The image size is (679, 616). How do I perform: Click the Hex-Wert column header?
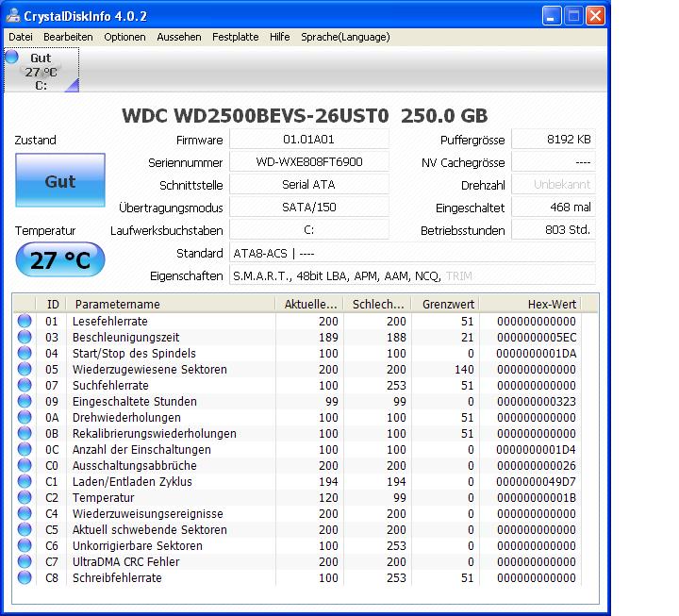530,304
